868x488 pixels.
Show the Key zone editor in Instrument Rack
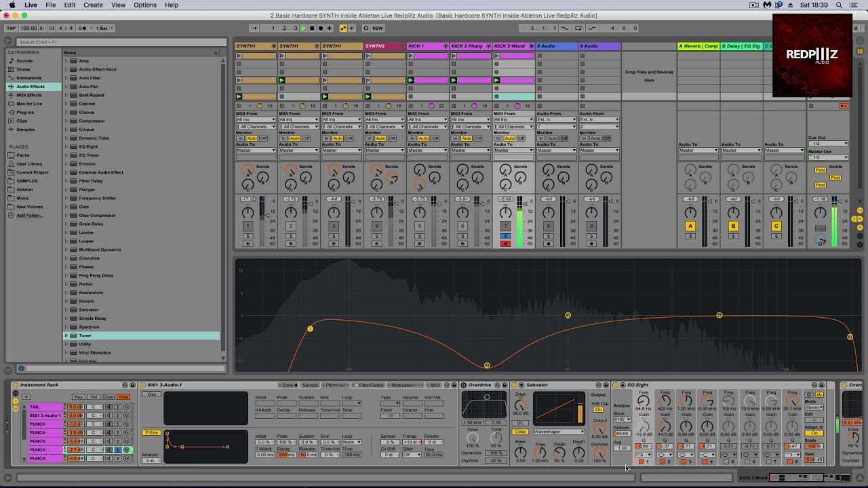coord(79,397)
